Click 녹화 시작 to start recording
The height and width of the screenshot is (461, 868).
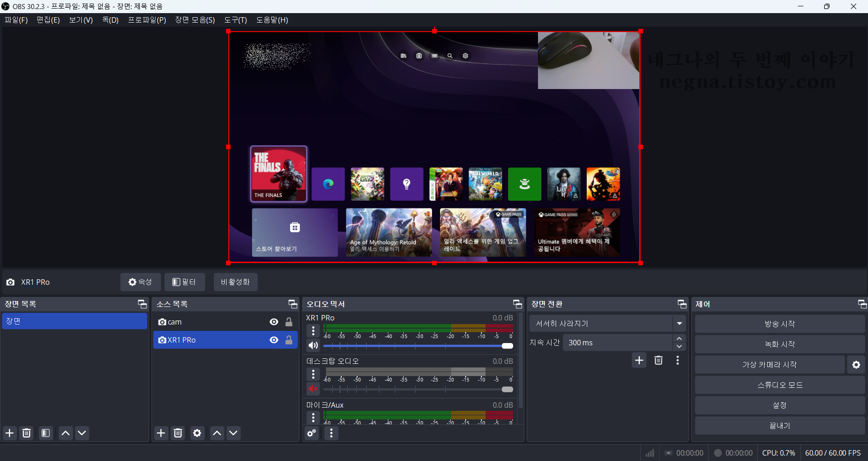point(780,344)
